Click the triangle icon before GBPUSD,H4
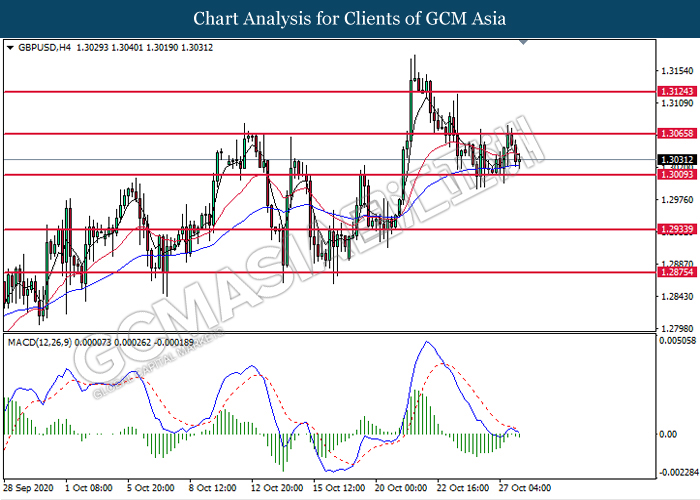The width and height of the screenshot is (700, 500). 10,48
